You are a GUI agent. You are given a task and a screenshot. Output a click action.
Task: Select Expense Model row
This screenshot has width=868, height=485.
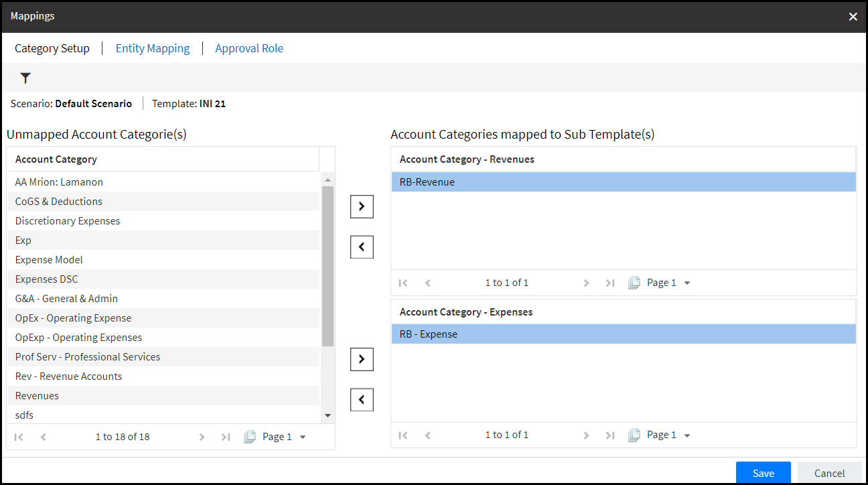pyautogui.click(x=163, y=260)
